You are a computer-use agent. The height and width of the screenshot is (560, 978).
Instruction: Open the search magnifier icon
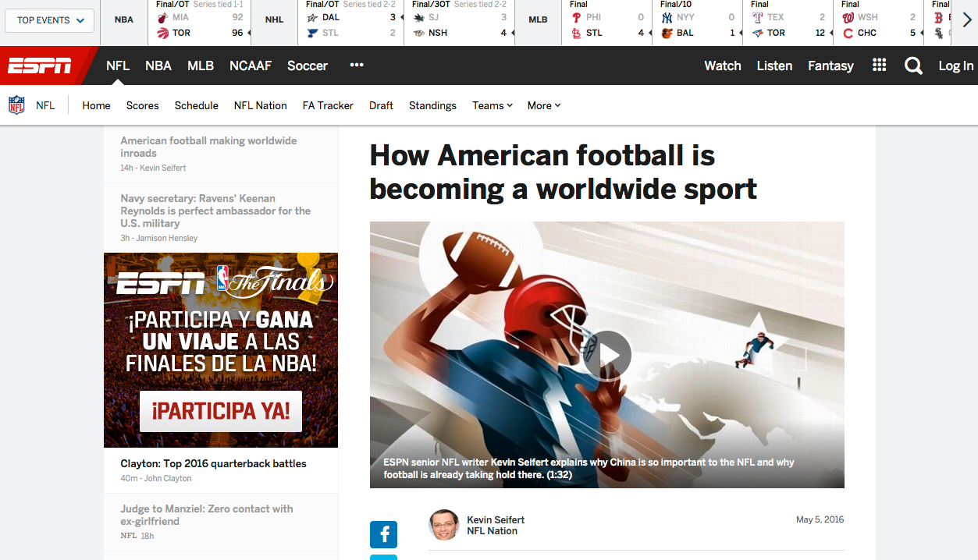pyautogui.click(x=913, y=66)
